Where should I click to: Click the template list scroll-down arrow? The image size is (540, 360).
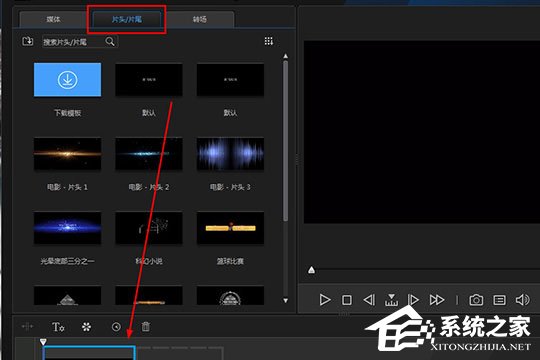(285, 300)
